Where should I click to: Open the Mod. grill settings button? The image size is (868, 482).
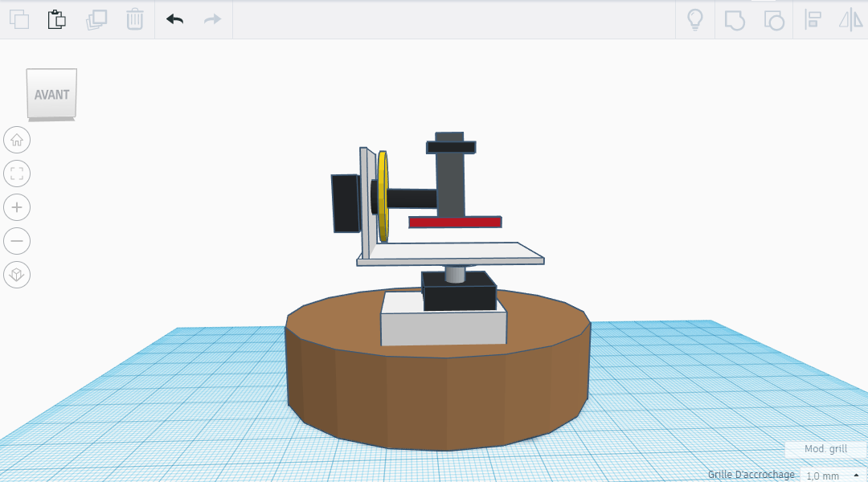click(825, 449)
